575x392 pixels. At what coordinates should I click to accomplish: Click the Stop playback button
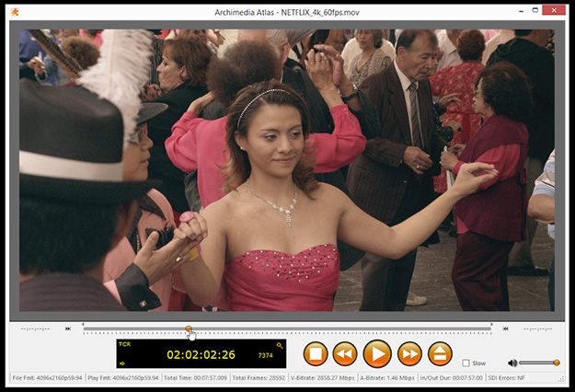point(316,353)
